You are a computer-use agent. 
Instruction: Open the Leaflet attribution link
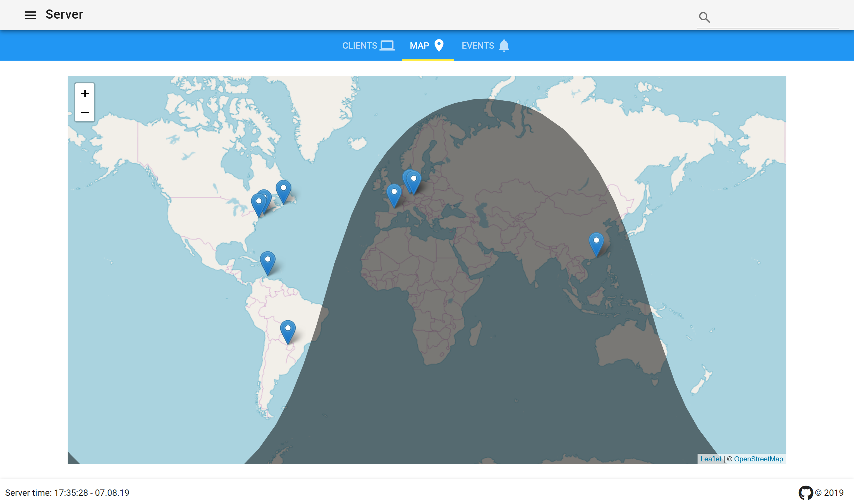click(711, 459)
